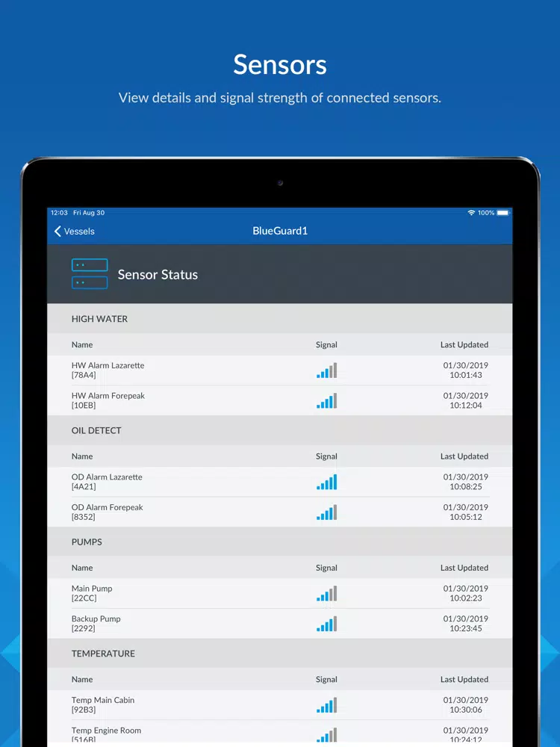Click Signal column header under HIGH WATER

pyautogui.click(x=326, y=344)
